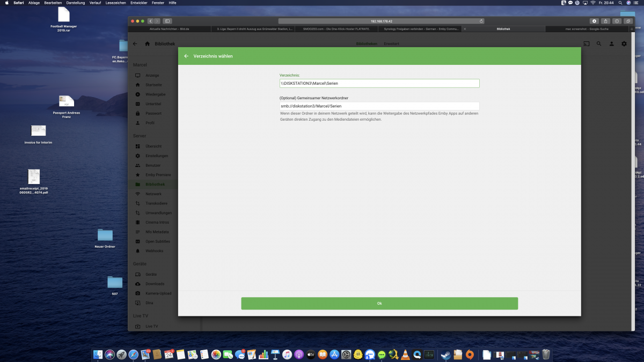Open the Trash in the Dock
Viewport: 644px width, 362px height.
(x=546, y=354)
